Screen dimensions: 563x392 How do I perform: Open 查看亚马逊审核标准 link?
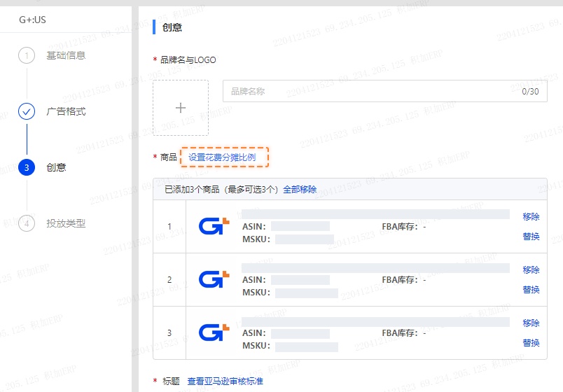point(225,381)
